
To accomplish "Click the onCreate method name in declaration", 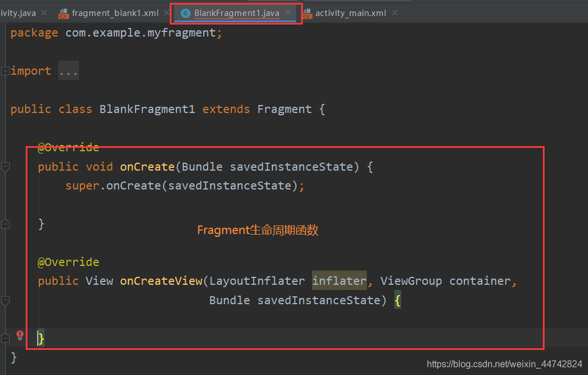I will [147, 167].
